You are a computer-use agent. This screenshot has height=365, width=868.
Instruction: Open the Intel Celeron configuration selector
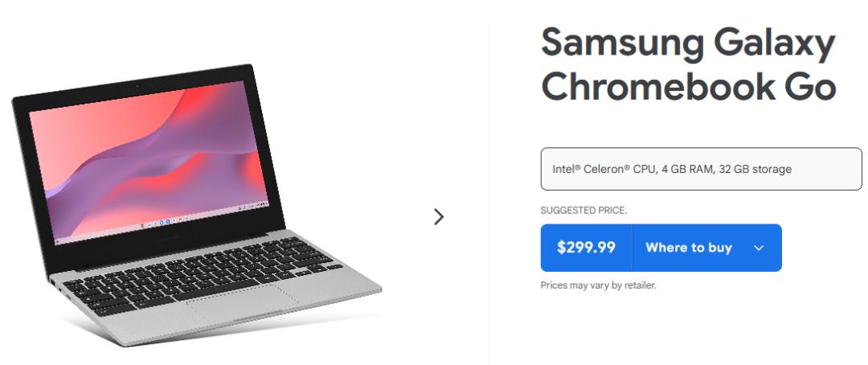[701, 169]
